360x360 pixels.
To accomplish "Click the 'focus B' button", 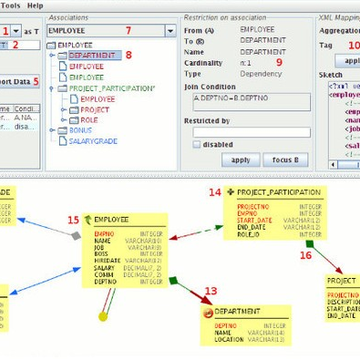I will tap(285, 160).
